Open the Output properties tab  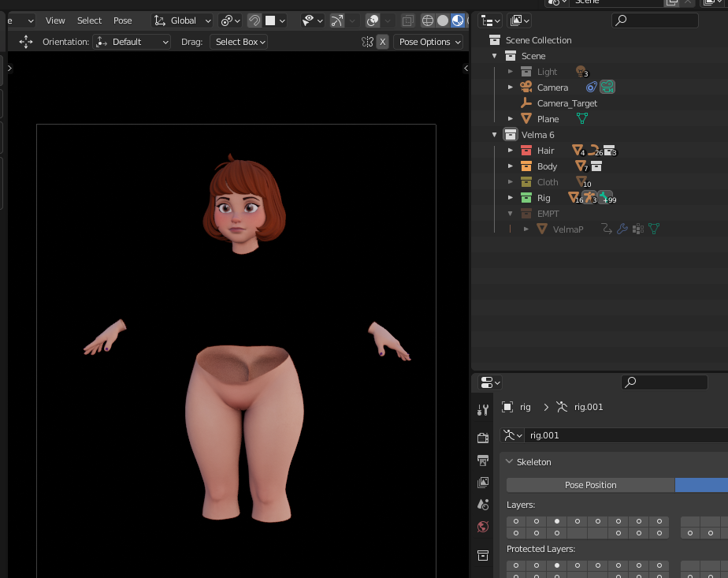point(483,460)
